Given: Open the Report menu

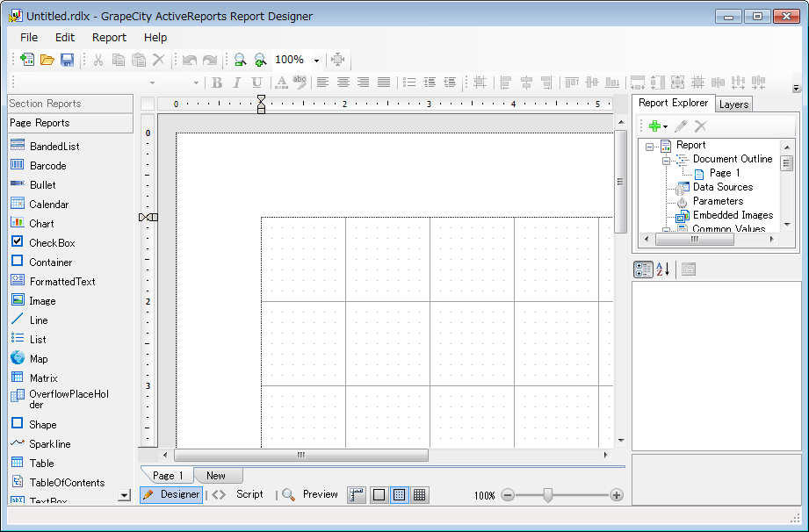Looking at the screenshot, I should pos(109,37).
